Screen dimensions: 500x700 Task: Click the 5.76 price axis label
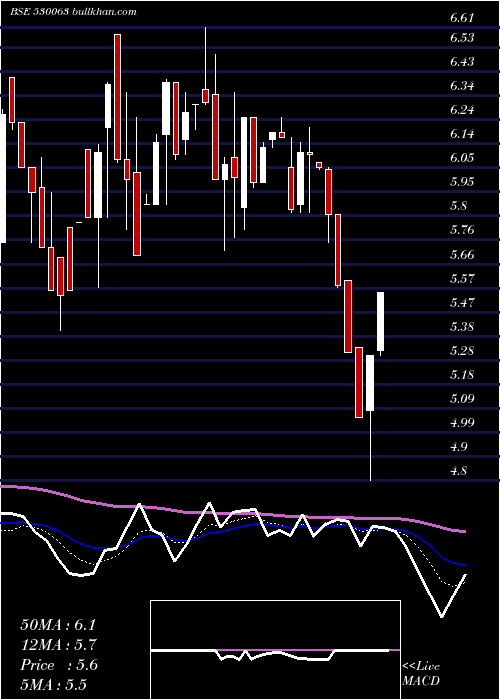point(461,230)
